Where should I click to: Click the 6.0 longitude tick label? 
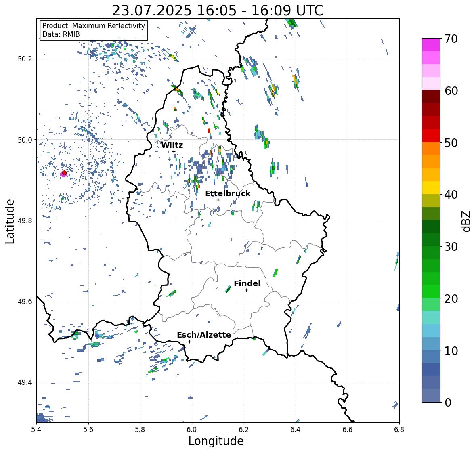[192, 430]
